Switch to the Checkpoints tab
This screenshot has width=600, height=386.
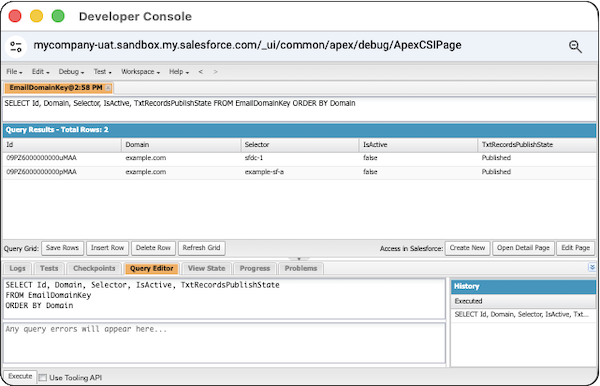(x=94, y=268)
